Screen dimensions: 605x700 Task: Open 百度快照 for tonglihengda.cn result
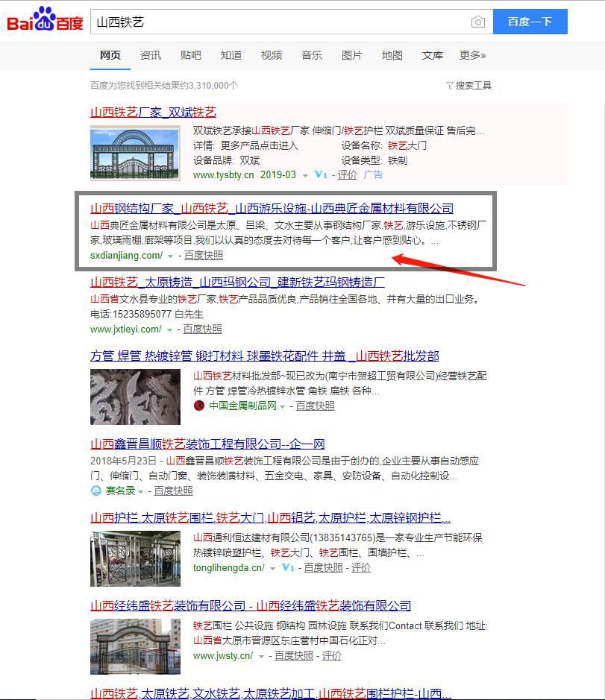tap(324, 567)
